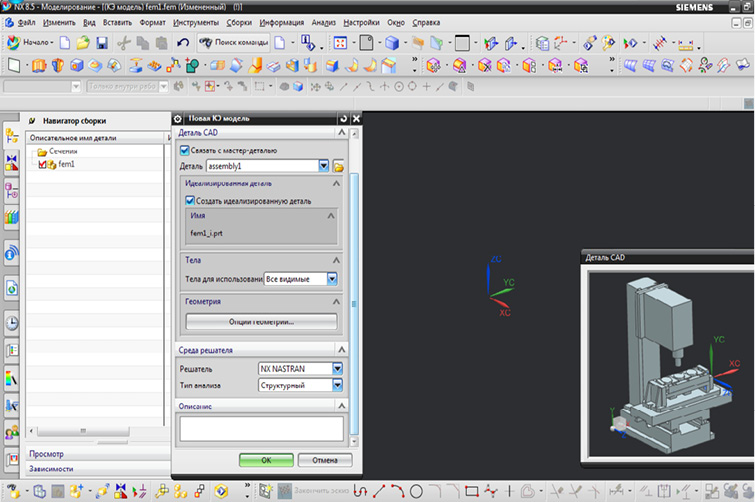Click the Описание text input field
This screenshot has height=502, width=755.
coord(261,428)
